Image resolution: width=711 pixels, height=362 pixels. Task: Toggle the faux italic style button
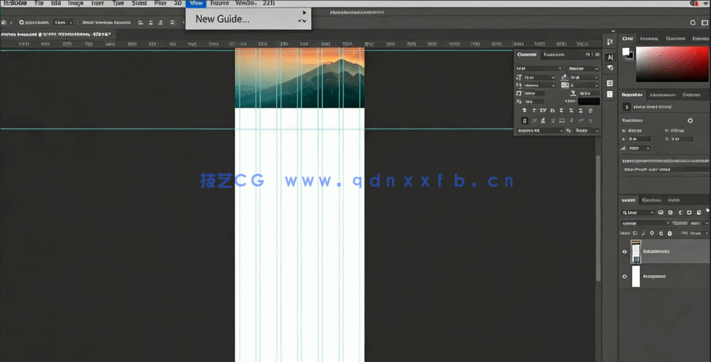[534, 110]
